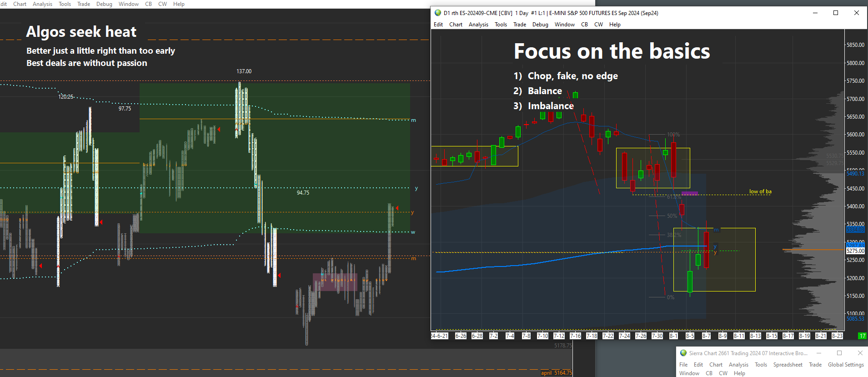Image resolution: width=868 pixels, height=377 pixels.
Task: Open Help menu in the D1 rth chart window
Action: pyautogui.click(x=615, y=25)
